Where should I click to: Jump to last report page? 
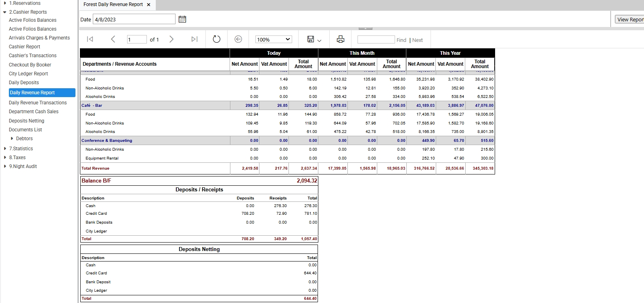click(x=194, y=39)
